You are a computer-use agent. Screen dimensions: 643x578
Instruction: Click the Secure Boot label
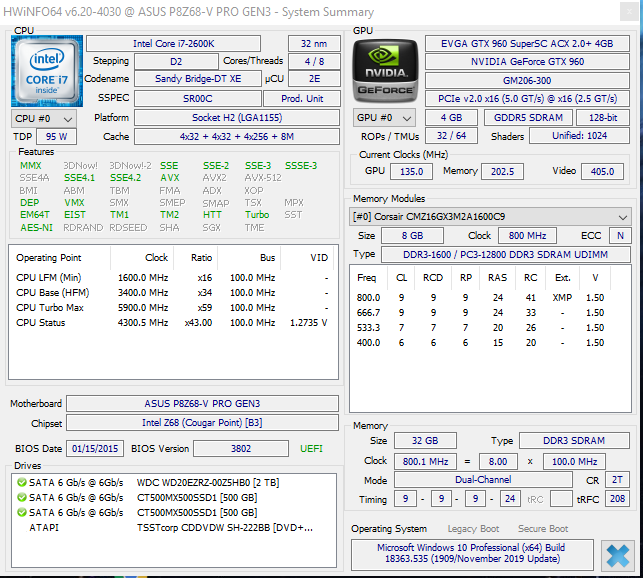click(x=543, y=529)
